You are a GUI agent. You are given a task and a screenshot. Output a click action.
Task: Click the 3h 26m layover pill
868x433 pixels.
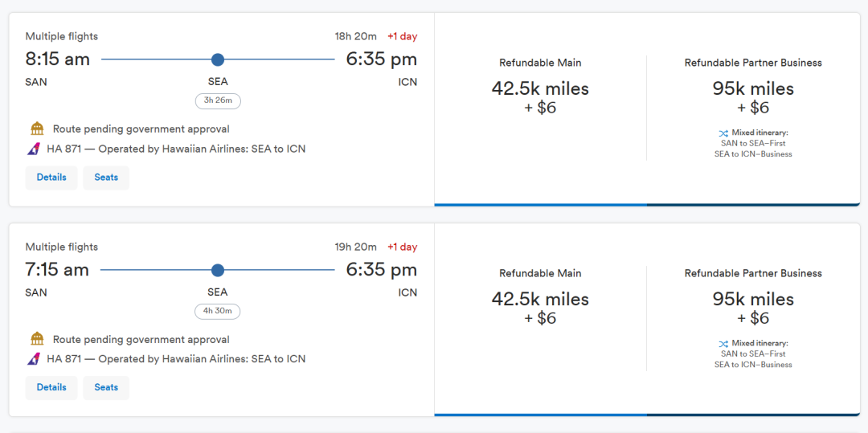pos(218,101)
